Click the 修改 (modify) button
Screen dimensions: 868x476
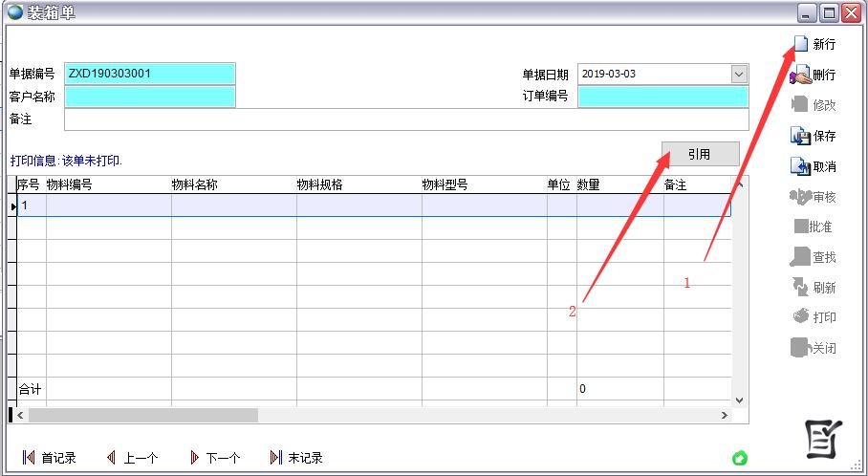click(813, 105)
